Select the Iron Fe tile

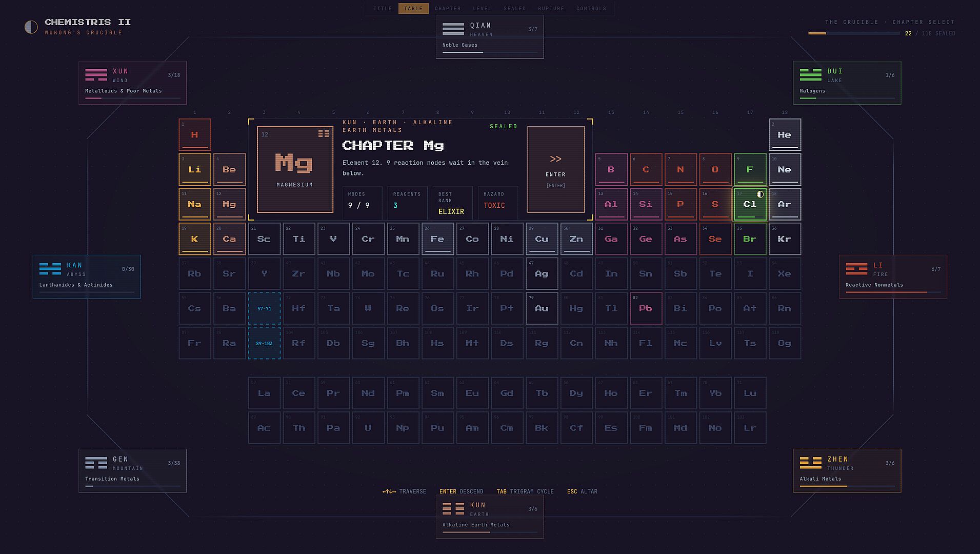tap(437, 239)
